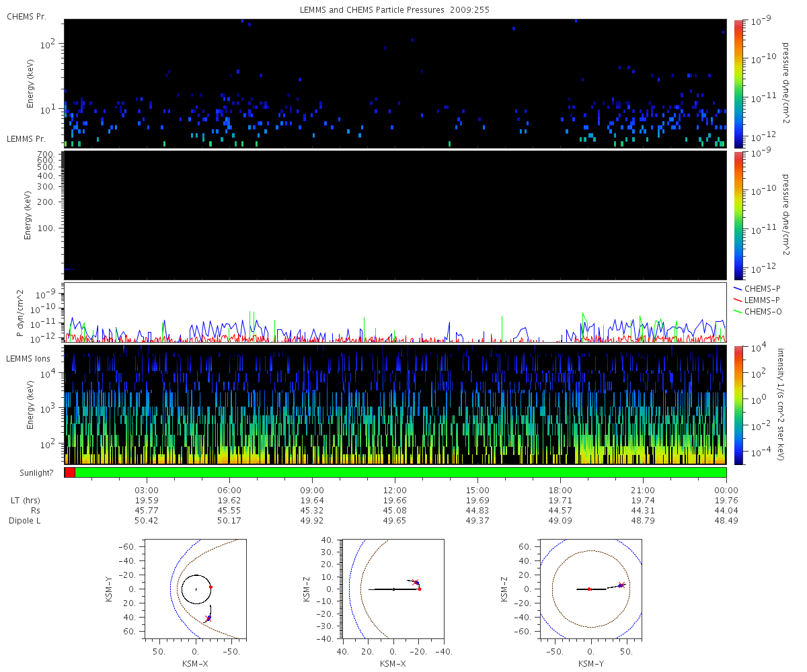
Task: Click the KSM-X vs KSM-Z orbit plot
Action: tap(393, 588)
